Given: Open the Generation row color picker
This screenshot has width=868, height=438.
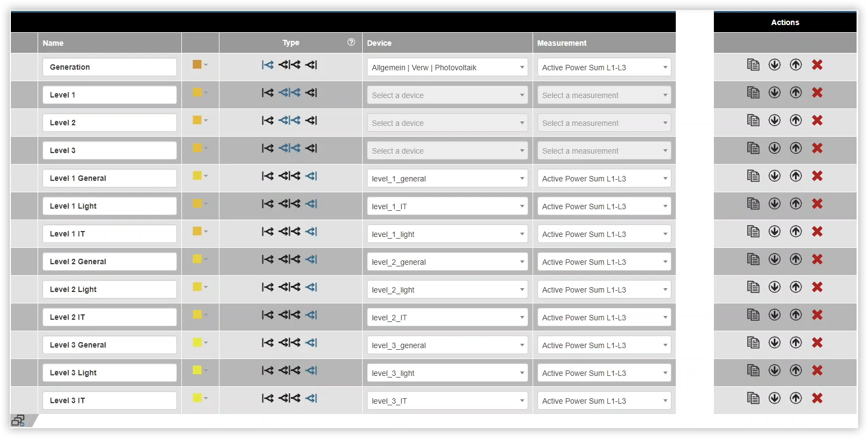Looking at the screenshot, I should click(200, 64).
